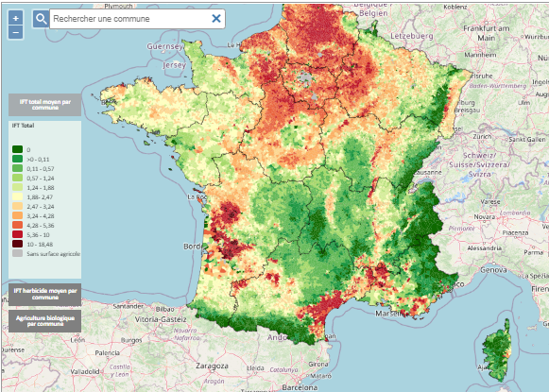549x392 pixels.
Task: Clear the search field with the X
Action: 216,19
